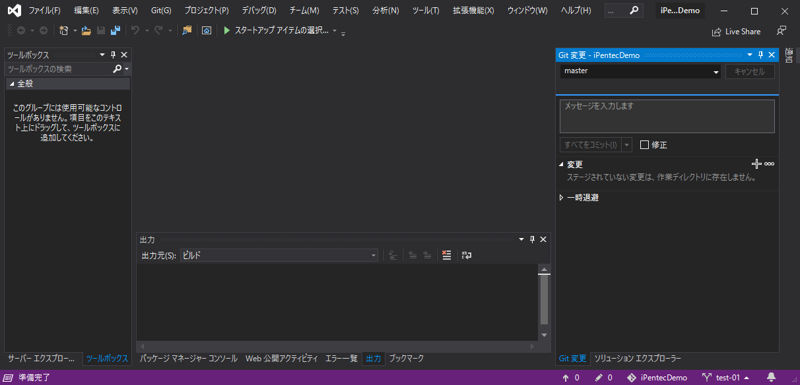Image resolution: width=800 pixels, height=385 pixels.
Task: Click the previous output message icon
Action: (414, 255)
